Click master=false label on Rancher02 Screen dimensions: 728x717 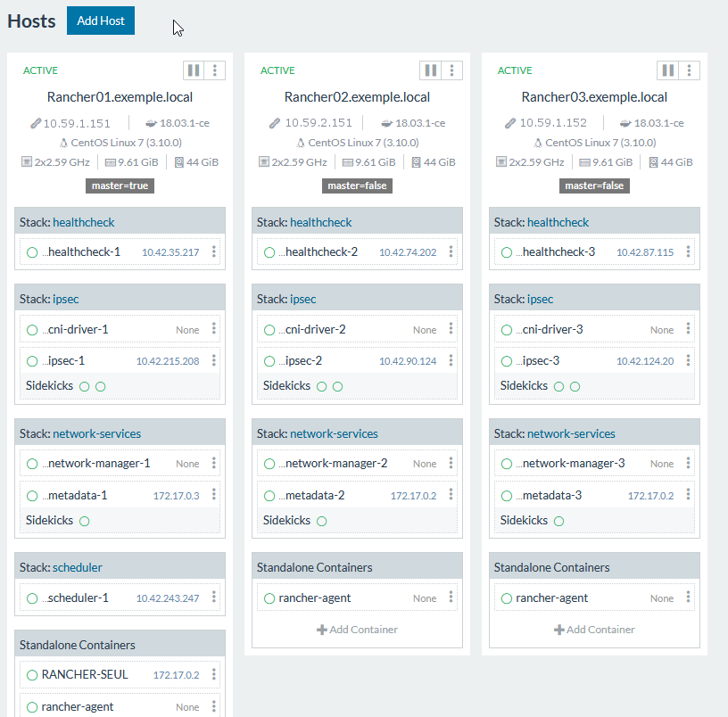[x=357, y=185]
